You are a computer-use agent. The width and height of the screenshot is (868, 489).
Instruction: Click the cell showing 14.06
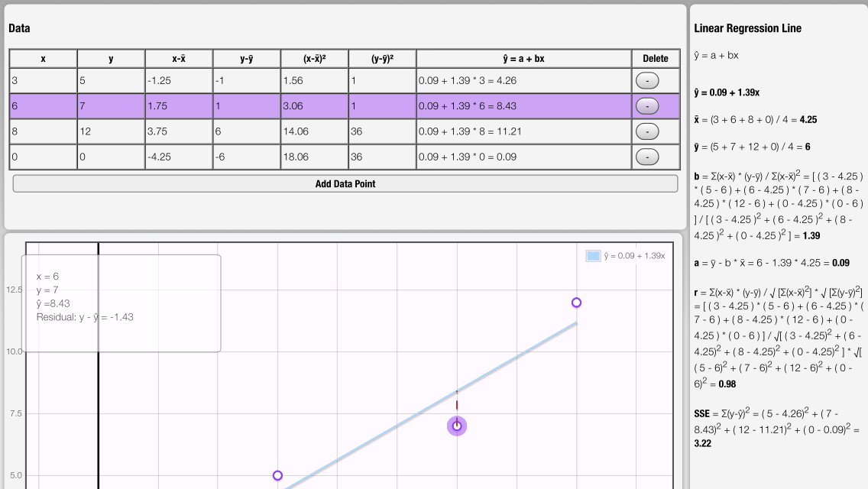[x=315, y=132]
